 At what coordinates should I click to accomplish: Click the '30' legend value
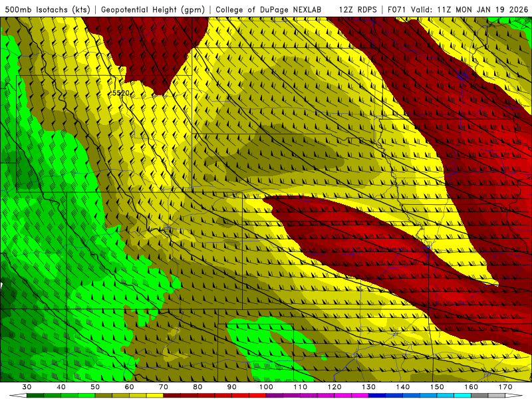point(27,387)
